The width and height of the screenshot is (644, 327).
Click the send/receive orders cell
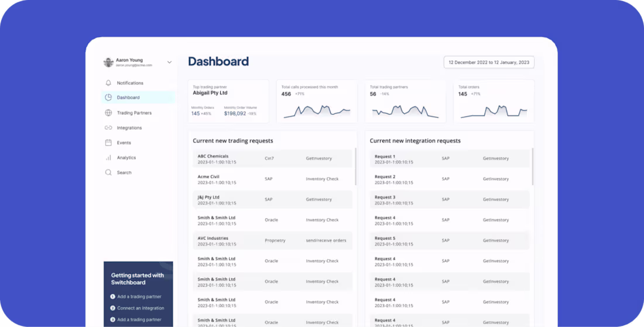click(326, 241)
